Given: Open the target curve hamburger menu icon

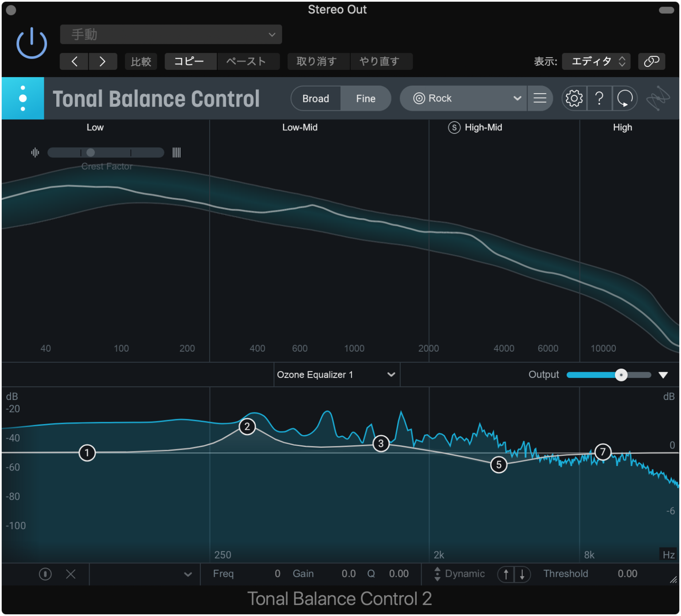Looking at the screenshot, I should [540, 98].
